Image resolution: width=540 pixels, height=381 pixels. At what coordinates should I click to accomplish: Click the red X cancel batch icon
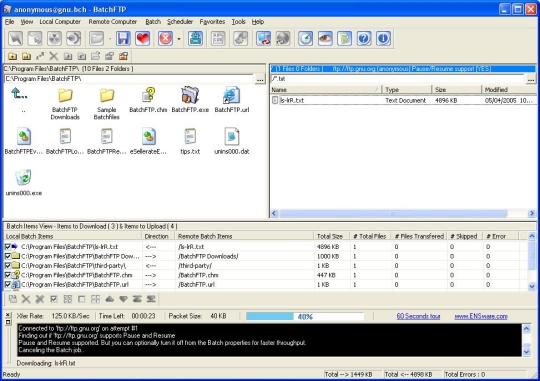click(x=166, y=38)
